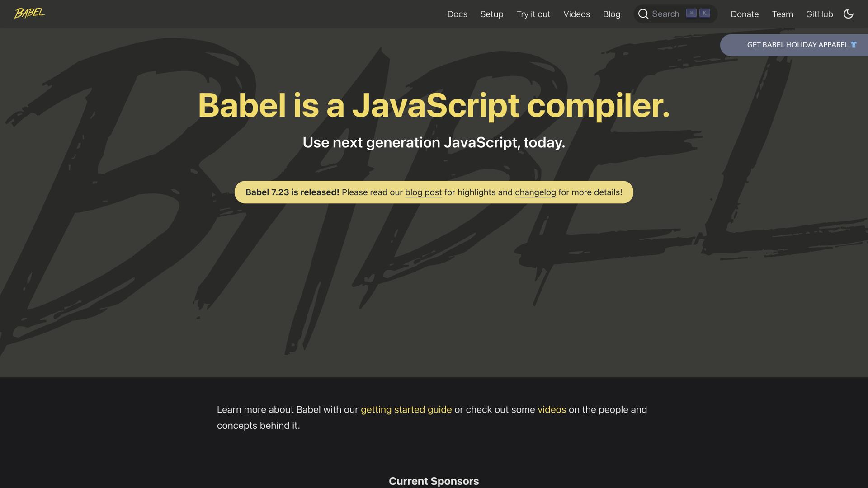Click the t-shirt icon on the apparel banner
The width and height of the screenshot is (868, 488).
(854, 45)
